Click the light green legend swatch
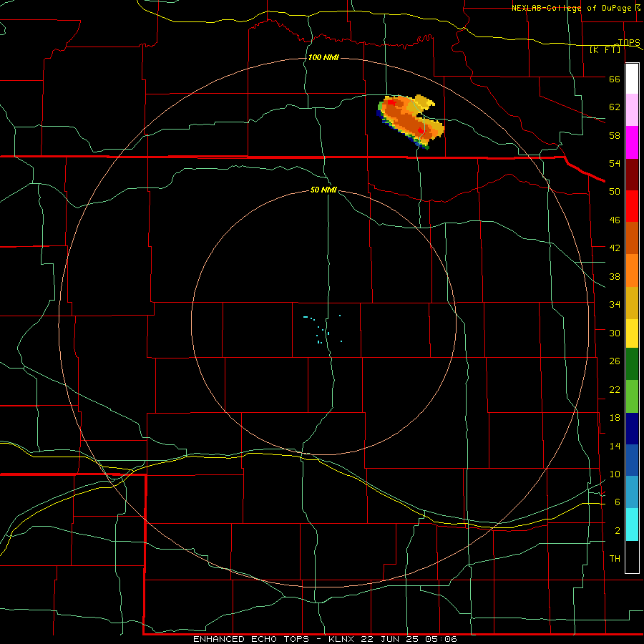 [x=632, y=396]
